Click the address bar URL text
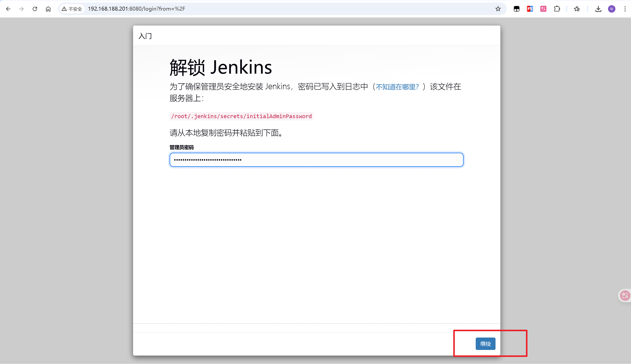 136,9
